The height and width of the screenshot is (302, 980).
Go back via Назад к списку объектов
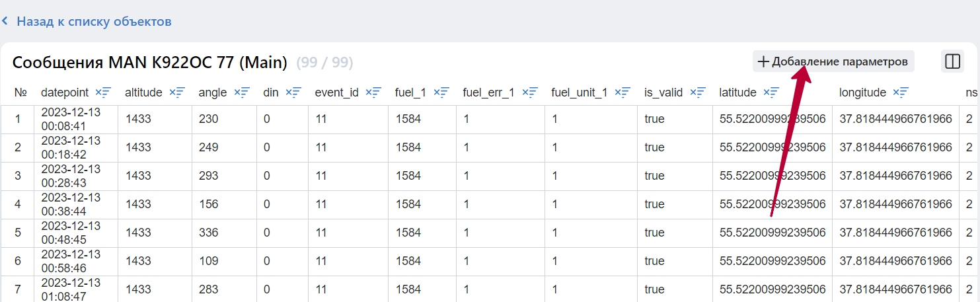click(94, 21)
